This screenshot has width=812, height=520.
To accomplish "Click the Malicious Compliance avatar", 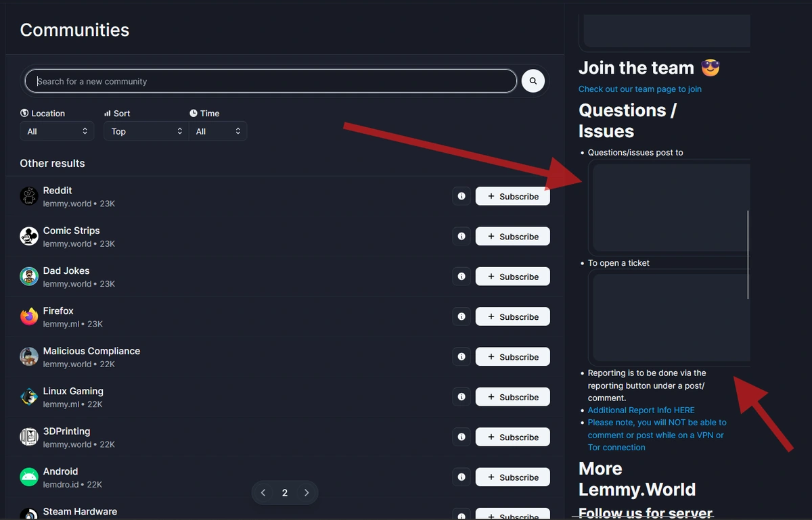I will (29, 356).
